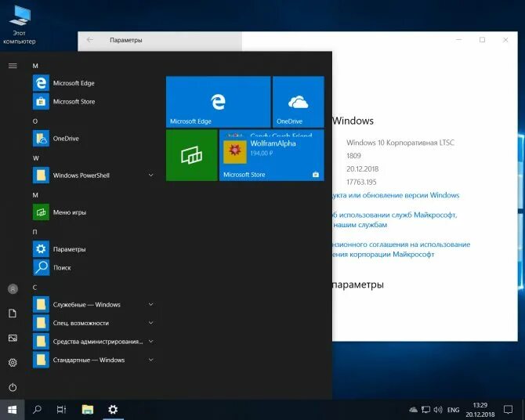Expand Служебные — Windows chevron
Image resolution: width=525 pixels, height=420 pixels.
pos(151,305)
